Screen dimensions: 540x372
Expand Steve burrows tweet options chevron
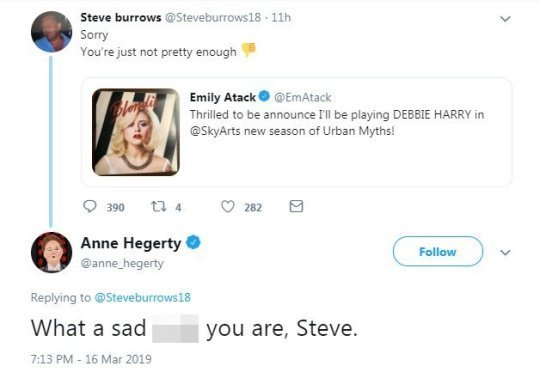tap(505, 19)
